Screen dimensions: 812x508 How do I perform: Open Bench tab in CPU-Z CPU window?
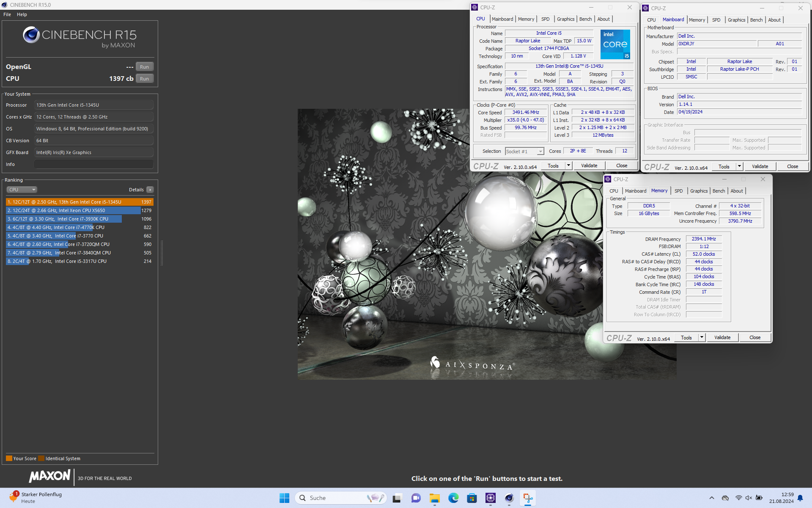coord(586,19)
